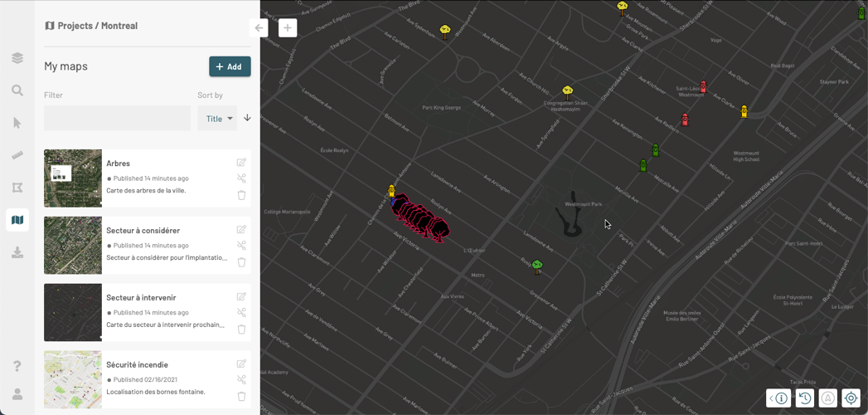868x415 pixels.
Task: Select the cursor selection tool
Action: [17, 123]
